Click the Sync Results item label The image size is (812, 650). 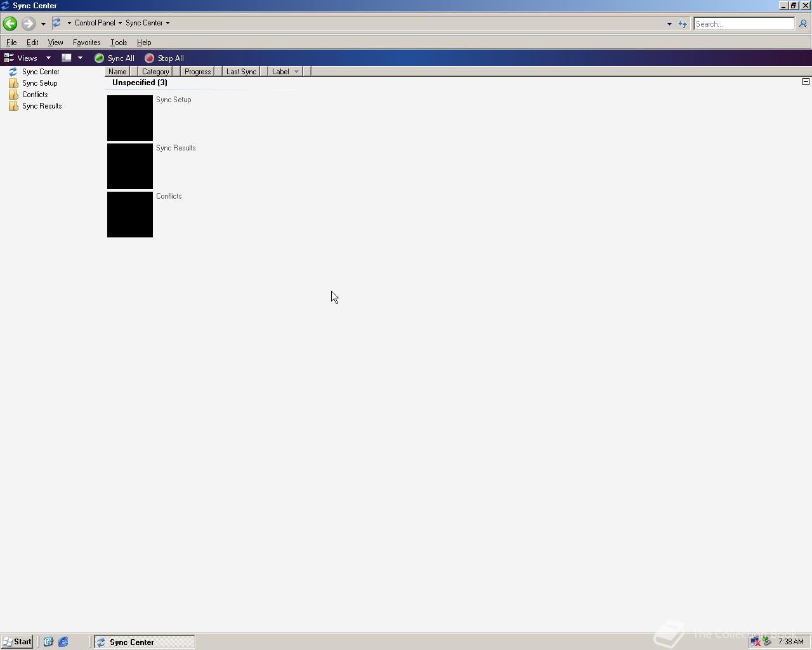point(176,148)
